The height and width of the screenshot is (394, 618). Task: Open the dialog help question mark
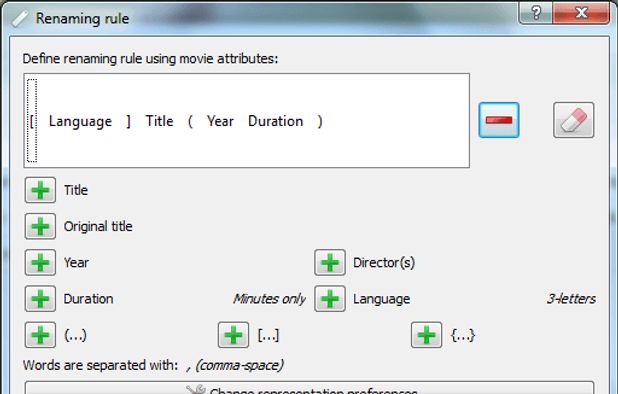pyautogui.click(x=536, y=13)
